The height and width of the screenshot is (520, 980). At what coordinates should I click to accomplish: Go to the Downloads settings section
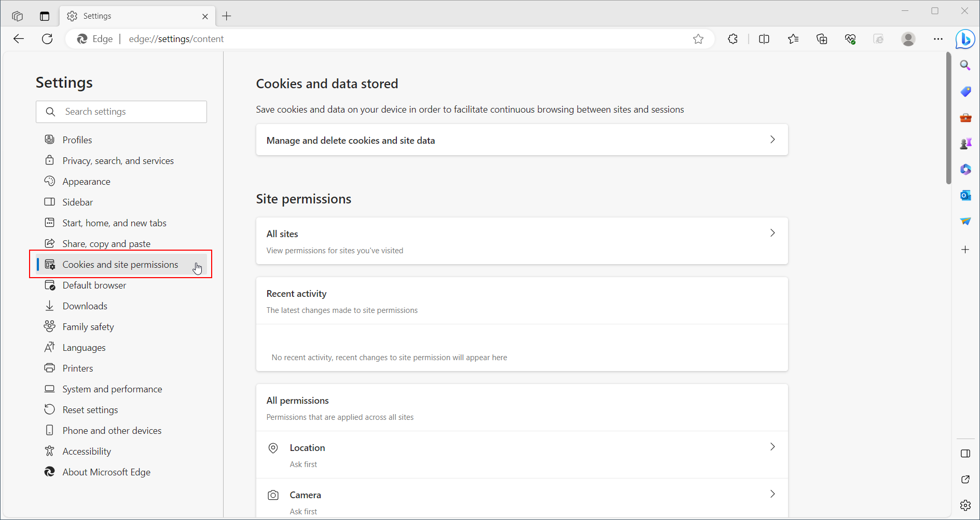coord(85,306)
